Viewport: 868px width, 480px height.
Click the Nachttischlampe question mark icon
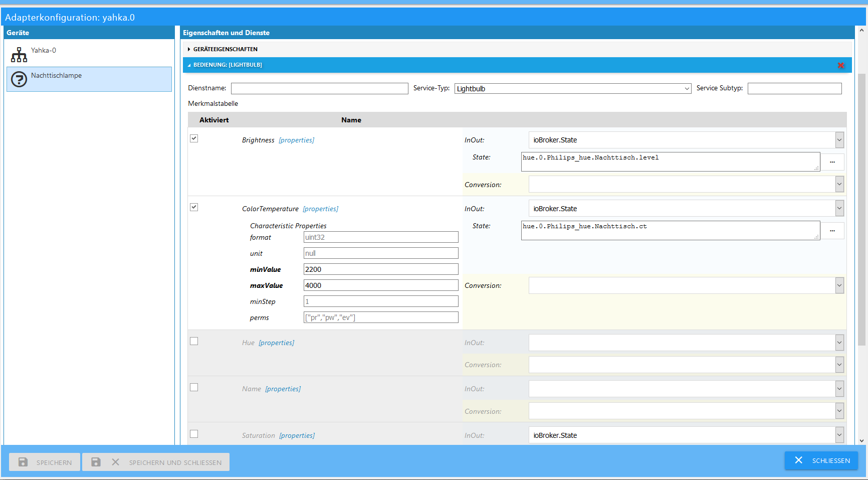pyautogui.click(x=19, y=79)
